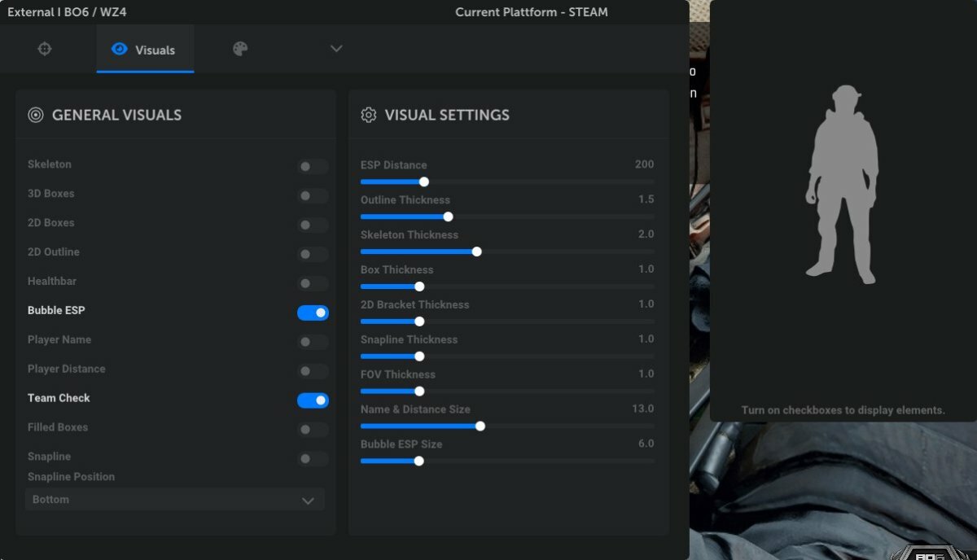Open the Snapline Position dropdown set to Bottom
This screenshot has width=977, height=560.
point(174,500)
